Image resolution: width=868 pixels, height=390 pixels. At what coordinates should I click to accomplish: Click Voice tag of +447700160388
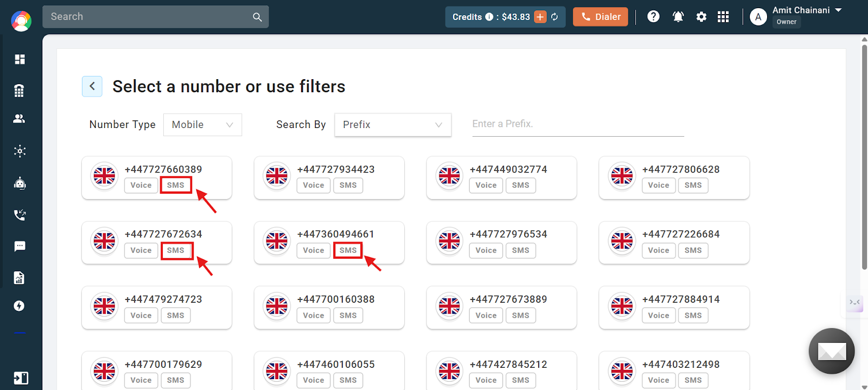(x=314, y=315)
